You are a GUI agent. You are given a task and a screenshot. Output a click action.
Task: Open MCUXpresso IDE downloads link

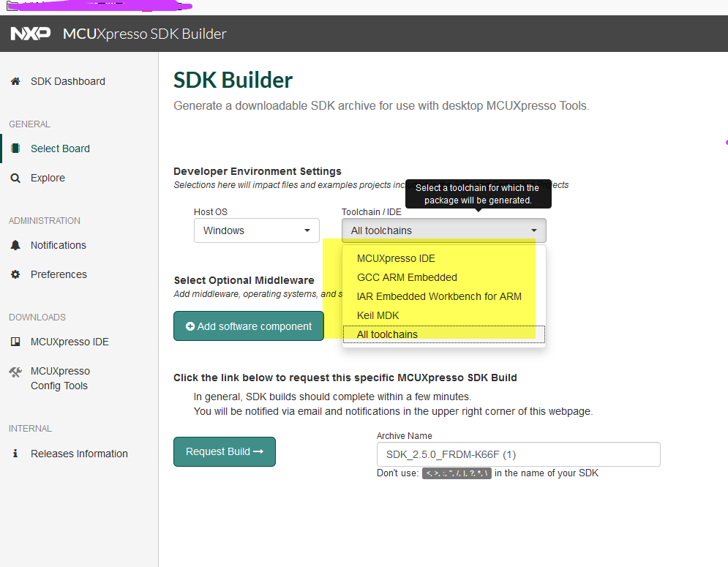click(x=70, y=342)
